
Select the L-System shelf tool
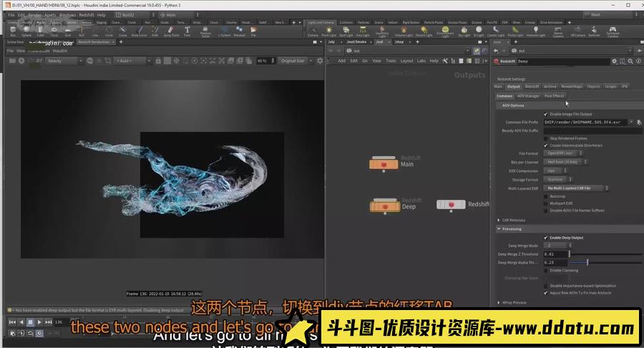coord(224,32)
